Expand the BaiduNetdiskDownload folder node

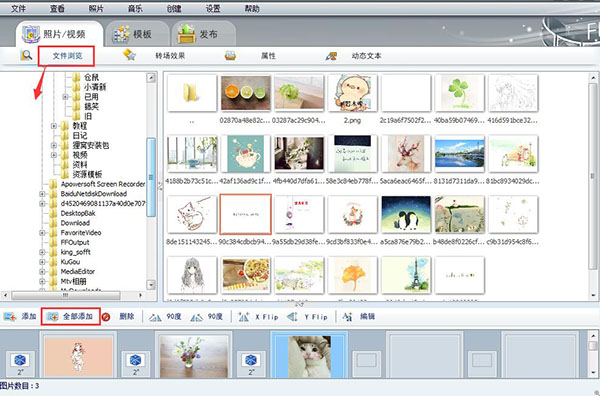point(42,194)
